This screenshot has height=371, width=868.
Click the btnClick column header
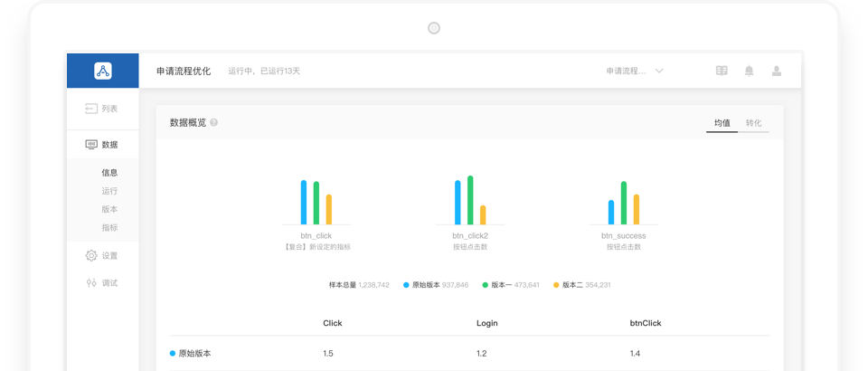click(646, 323)
